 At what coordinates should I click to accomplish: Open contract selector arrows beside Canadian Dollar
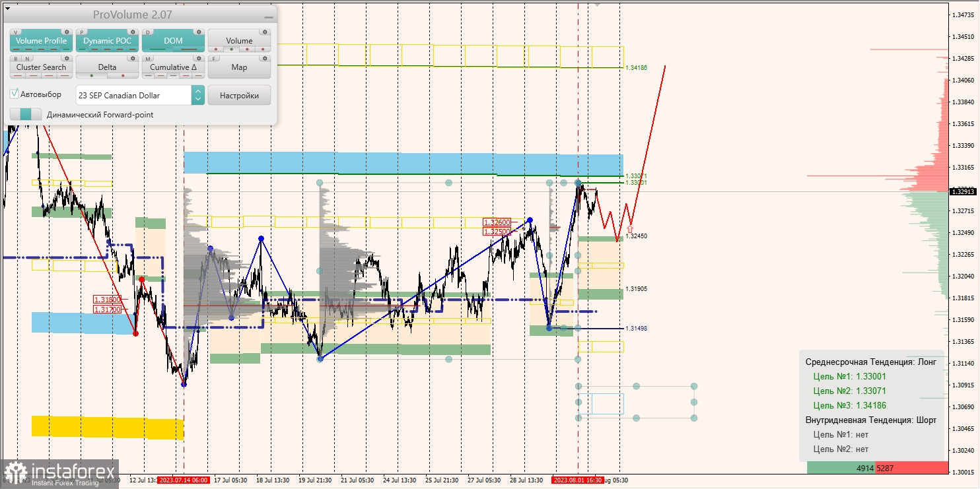pos(198,95)
